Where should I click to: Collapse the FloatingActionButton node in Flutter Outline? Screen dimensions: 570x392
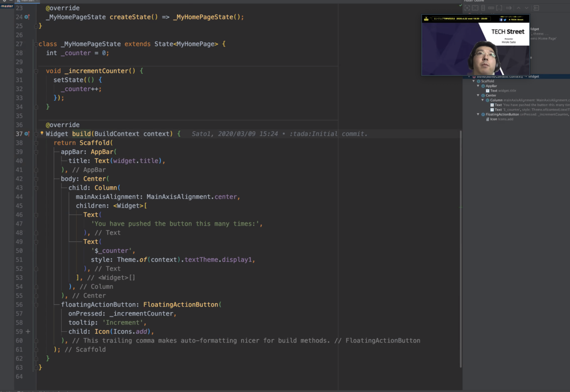pos(478,115)
